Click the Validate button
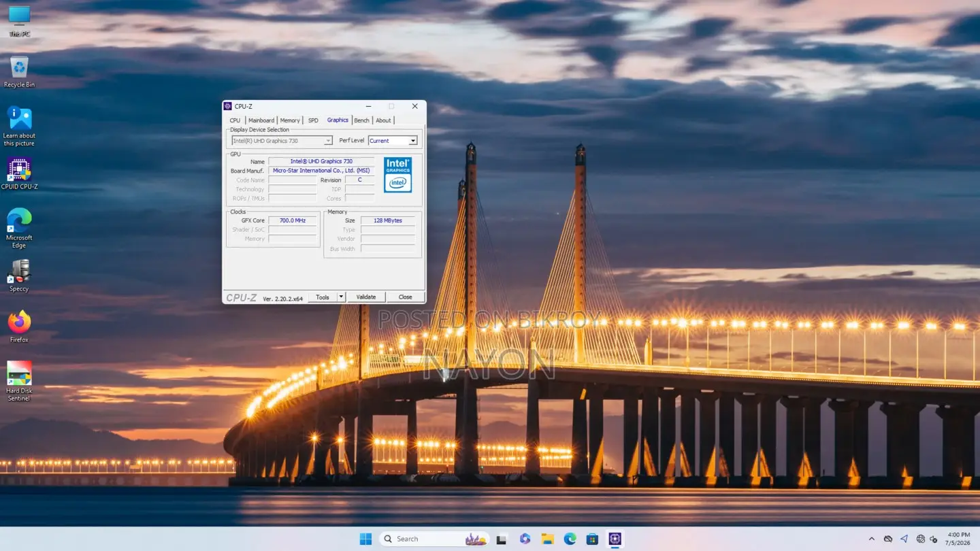 (x=366, y=297)
